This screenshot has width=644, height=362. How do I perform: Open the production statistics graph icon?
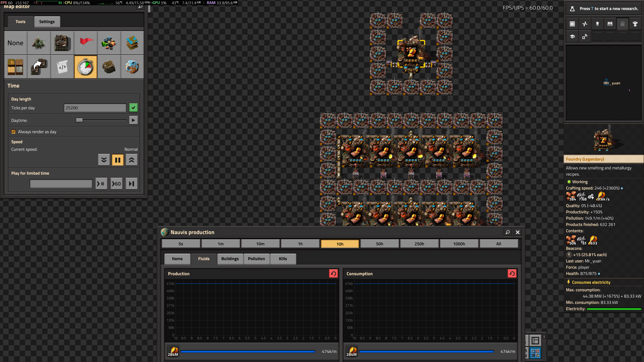pos(585,24)
